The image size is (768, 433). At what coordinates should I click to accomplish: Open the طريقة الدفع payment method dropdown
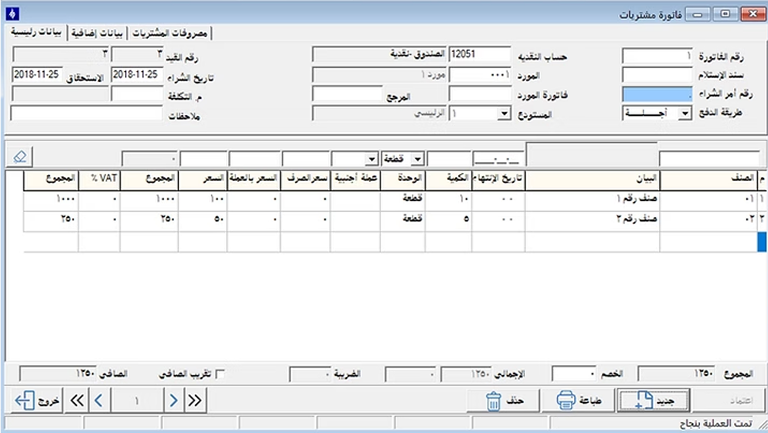[x=685, y=114]
